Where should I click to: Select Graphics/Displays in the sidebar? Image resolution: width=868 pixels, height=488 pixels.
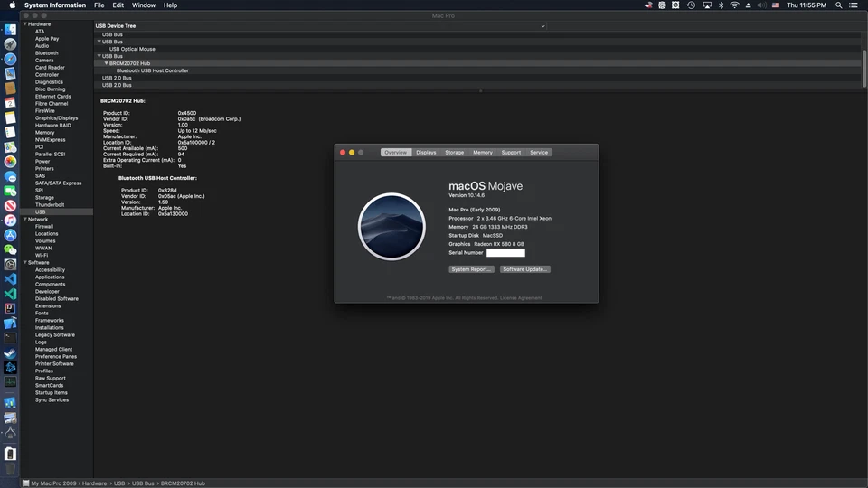(x=56, y=118)
